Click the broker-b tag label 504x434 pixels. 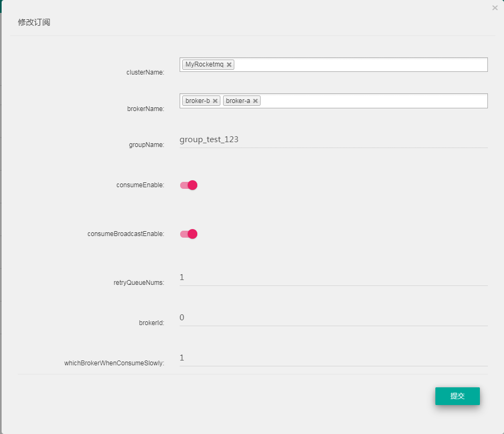[x=197, y=101]
